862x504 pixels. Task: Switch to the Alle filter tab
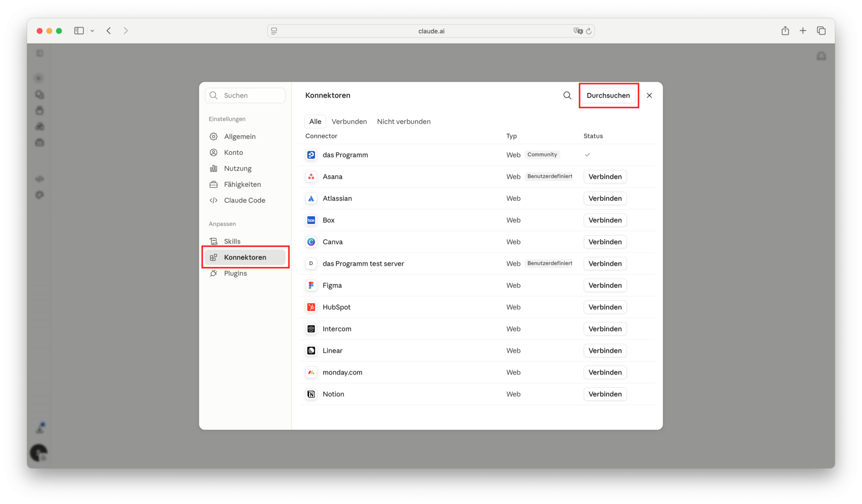tap(315, 122)
